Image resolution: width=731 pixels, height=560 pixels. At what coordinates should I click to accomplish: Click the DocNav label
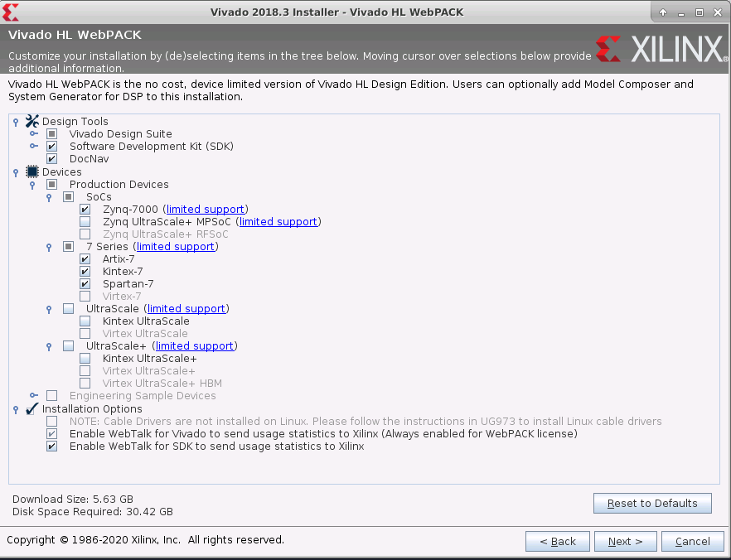(x=89, y=159)
